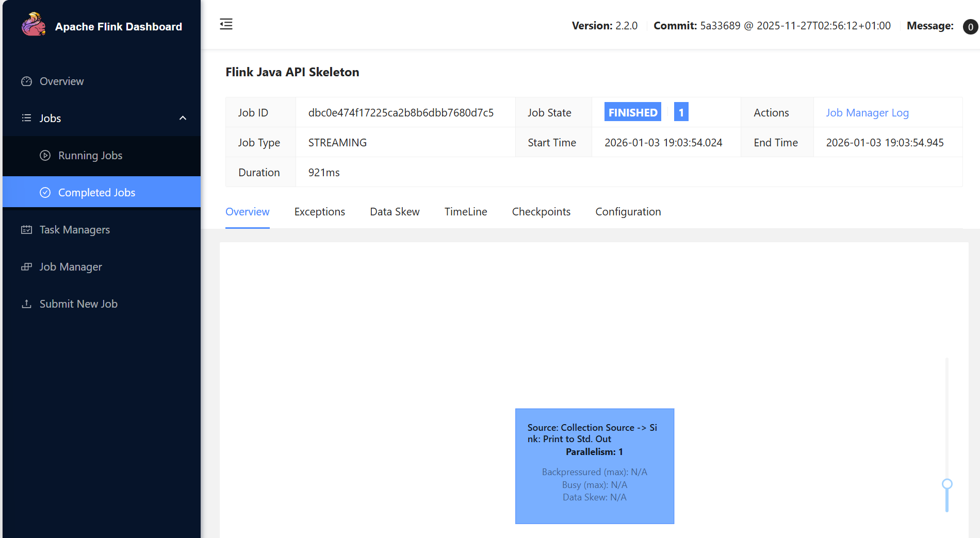
Task: Click the Running Jobs play-circle icon
Action: click(x=45, y=155)
